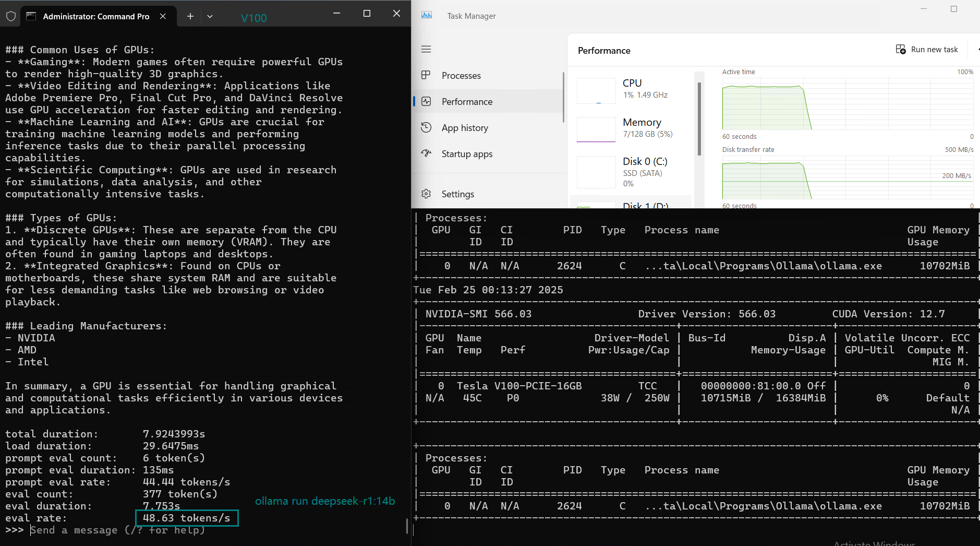The height and width of the screenshot is (546, 980).
Task: Click the Performance sidebar icon
Action: pyautogui.click(x=426, y=101)
